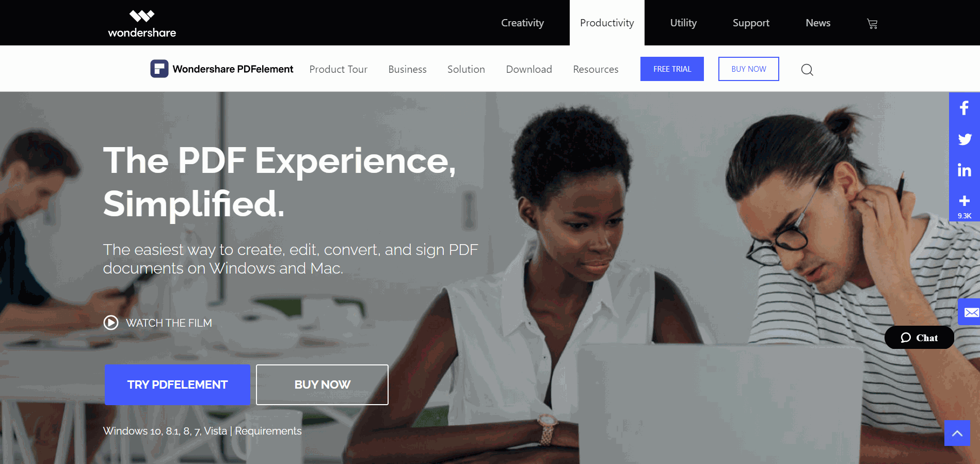Click the blue FREE TRIAL button
Image resolution: width=980 pixels, height=464 pixels.
(x=672, y=69)
